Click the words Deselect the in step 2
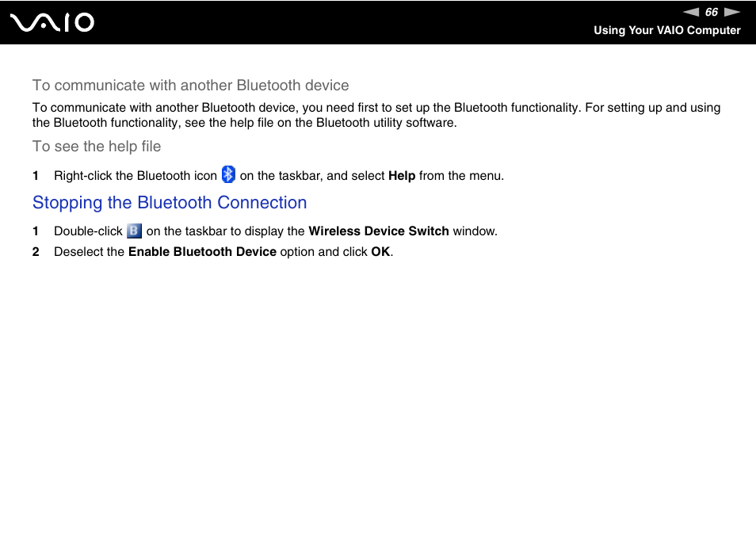The height and width of the screenshot is (534, 756). click(90, 252)
